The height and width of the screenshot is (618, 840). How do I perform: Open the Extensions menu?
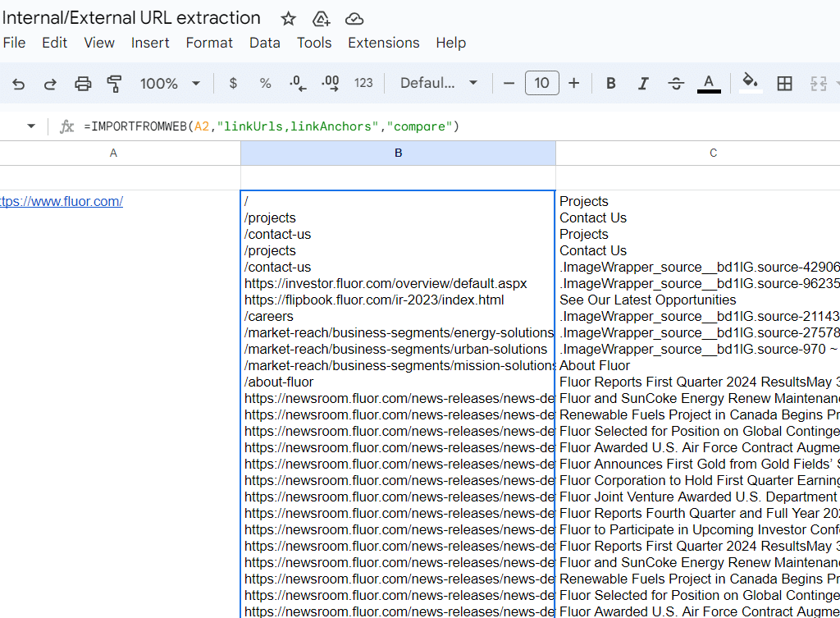(383, 43)
